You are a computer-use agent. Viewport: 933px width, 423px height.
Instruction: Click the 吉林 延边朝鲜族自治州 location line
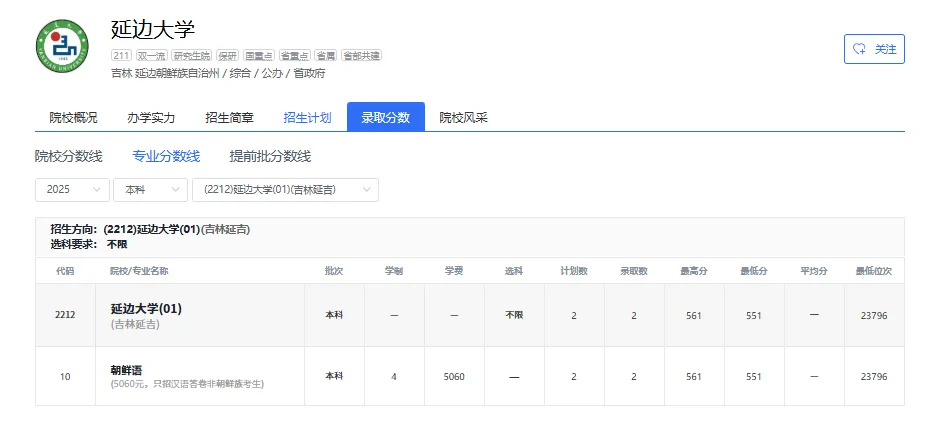[218, 73]
